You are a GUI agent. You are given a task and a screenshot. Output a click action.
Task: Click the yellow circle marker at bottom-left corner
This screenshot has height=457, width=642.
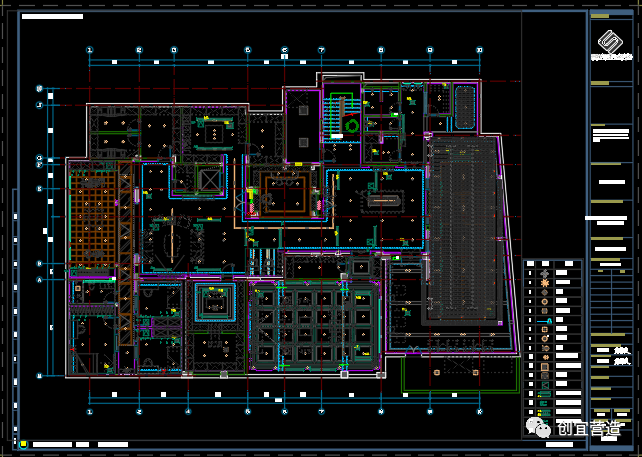tap(24, 444)
